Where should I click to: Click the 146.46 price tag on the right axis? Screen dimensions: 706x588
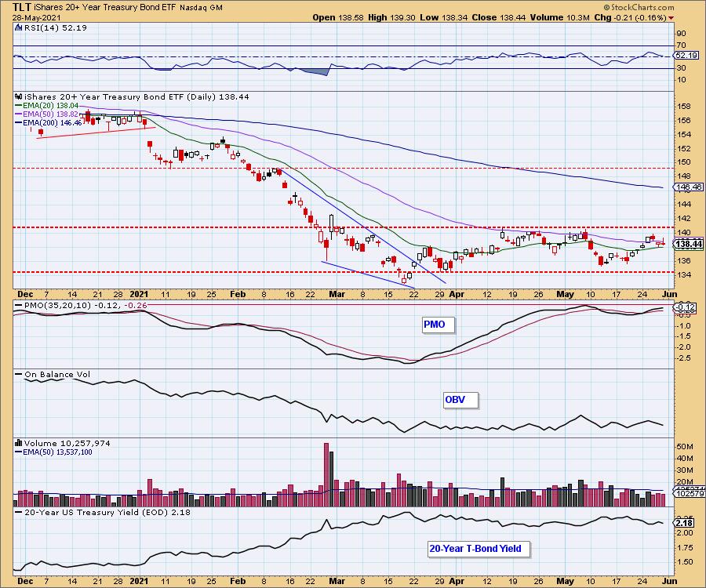[x=689, y=187]
